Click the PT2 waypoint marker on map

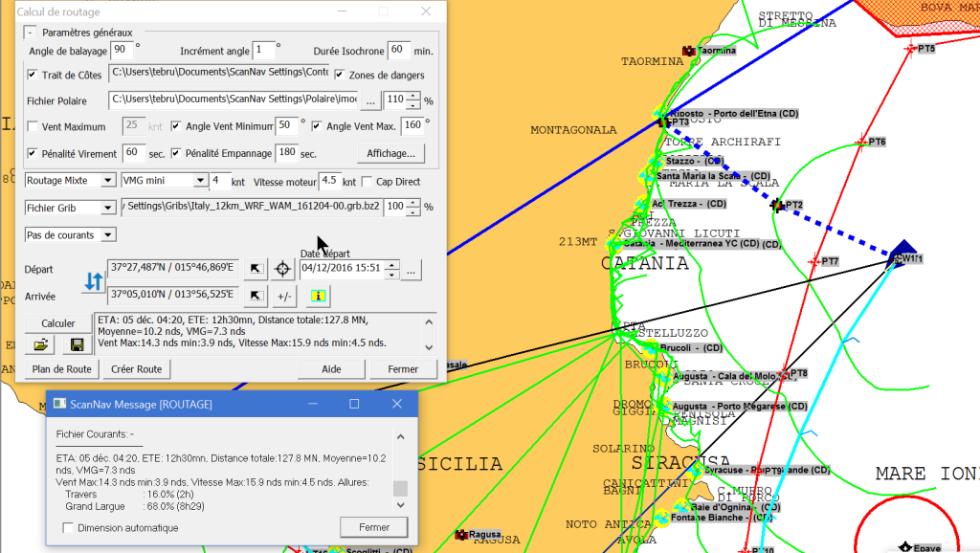pos(777,205)
